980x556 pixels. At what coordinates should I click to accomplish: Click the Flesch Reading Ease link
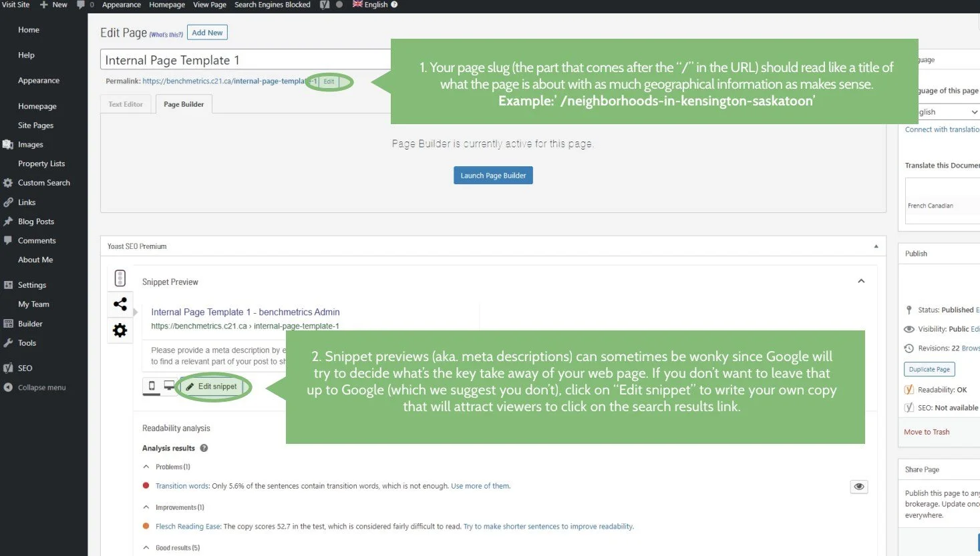[188, 527]
